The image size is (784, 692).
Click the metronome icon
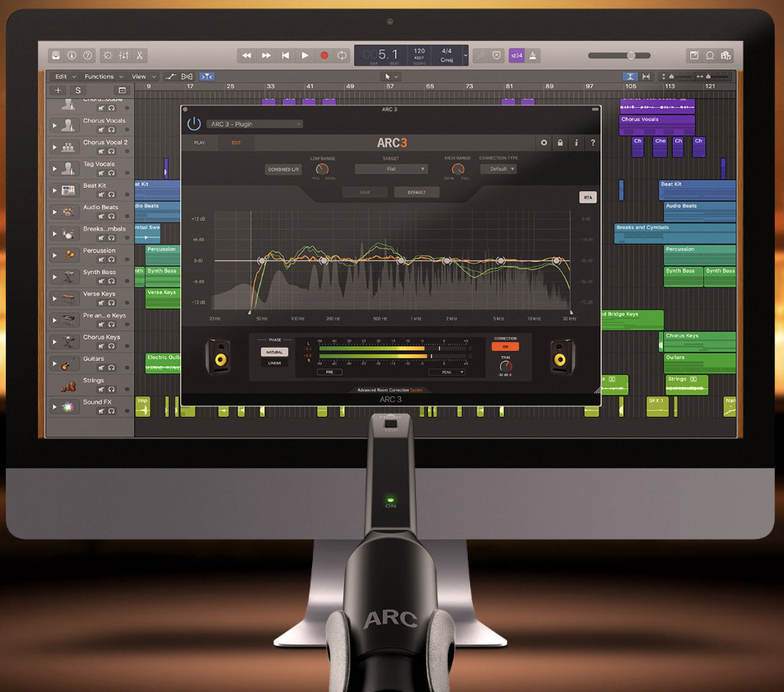click(533, 55)
